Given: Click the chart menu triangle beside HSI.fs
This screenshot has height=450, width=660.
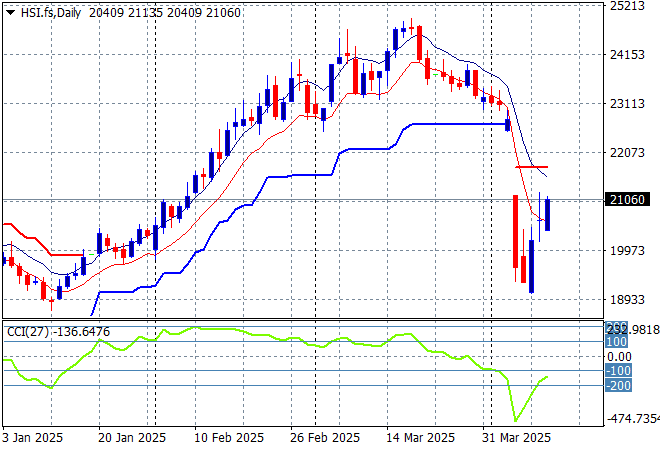Looking at the screenshot, I should click(11, 13).
